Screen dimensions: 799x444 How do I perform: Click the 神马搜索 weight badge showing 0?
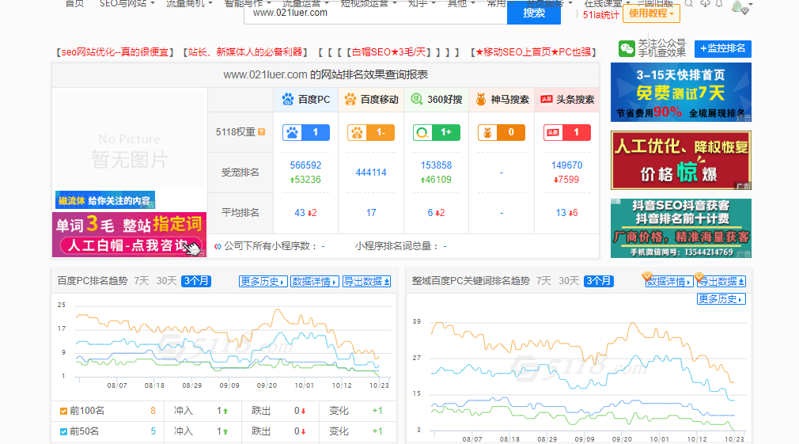tap(501, 133)
